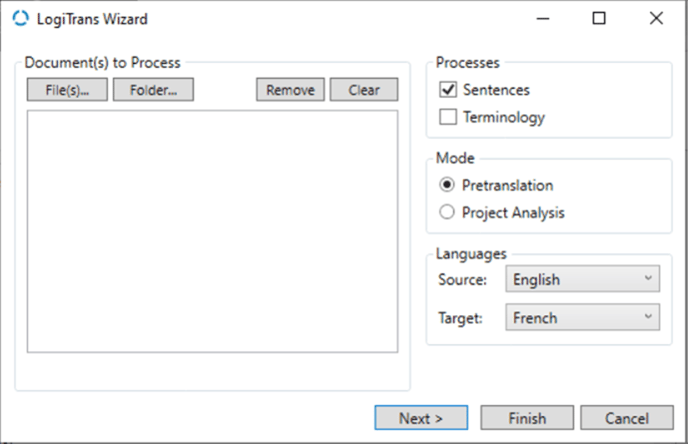Clear all documents with Clear button
This screenshot has width=688, height=444.
364,90
